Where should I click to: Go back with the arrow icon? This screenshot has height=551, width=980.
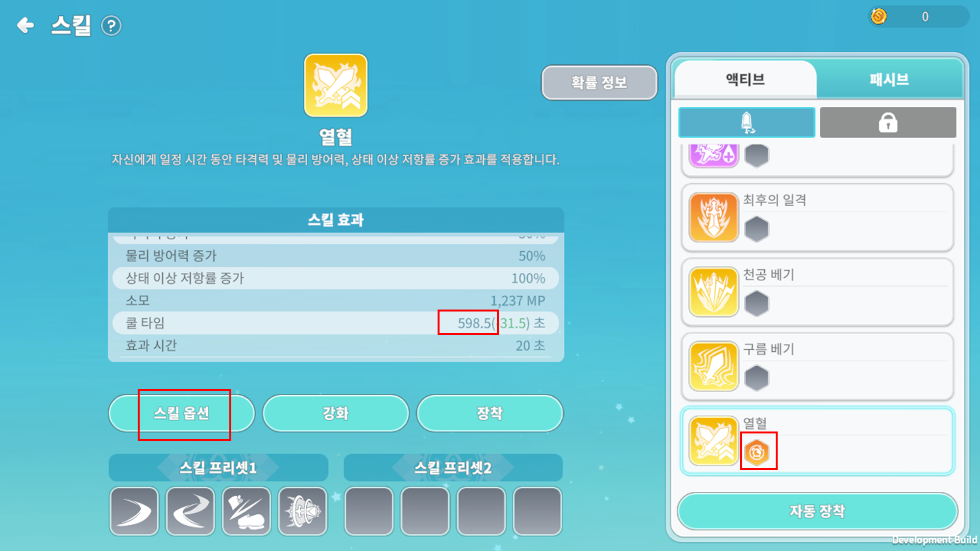pyautogui.click(x=25, y=25)
